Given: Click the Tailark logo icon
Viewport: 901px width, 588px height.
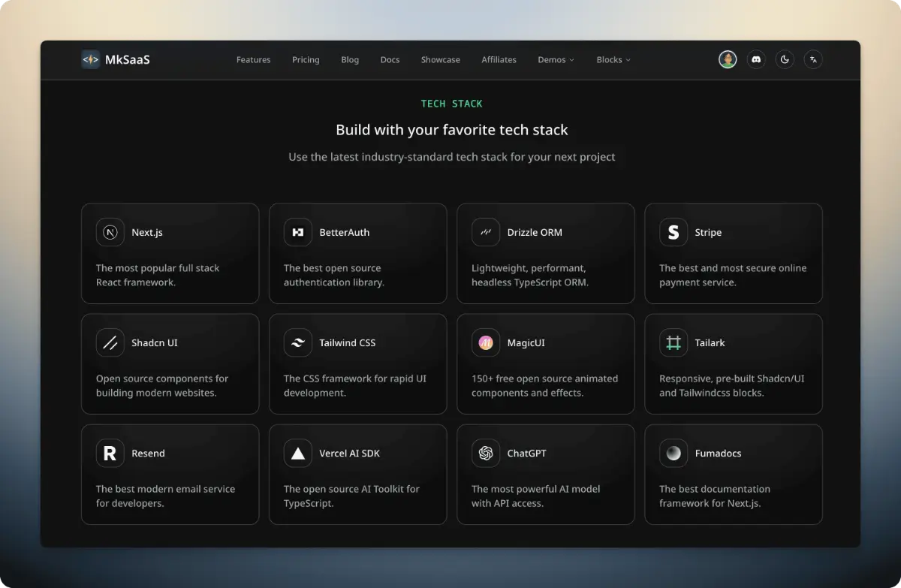Looking at the screenshot, I should [673, 342].
